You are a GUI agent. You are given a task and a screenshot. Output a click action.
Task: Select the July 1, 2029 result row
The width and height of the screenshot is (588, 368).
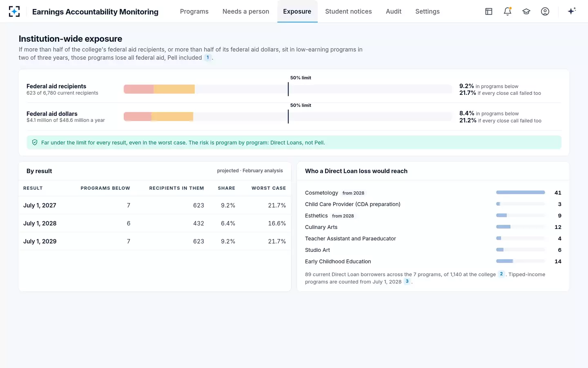point(155,241)
